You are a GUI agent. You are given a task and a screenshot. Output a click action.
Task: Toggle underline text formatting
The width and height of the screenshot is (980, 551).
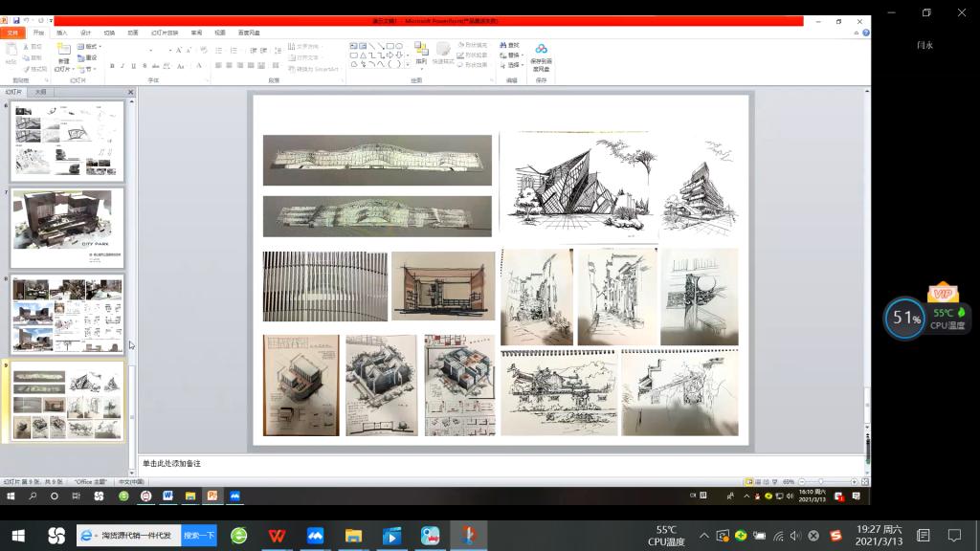pyautogui.click(x=133, y=66)
